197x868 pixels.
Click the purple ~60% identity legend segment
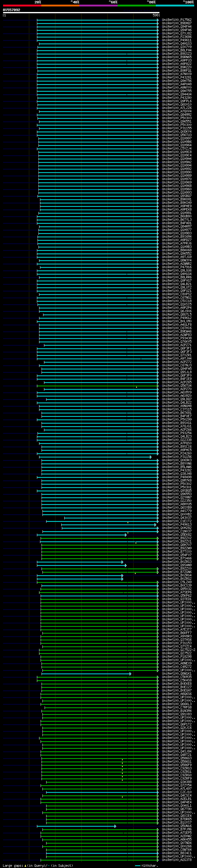tap(98, 6)
